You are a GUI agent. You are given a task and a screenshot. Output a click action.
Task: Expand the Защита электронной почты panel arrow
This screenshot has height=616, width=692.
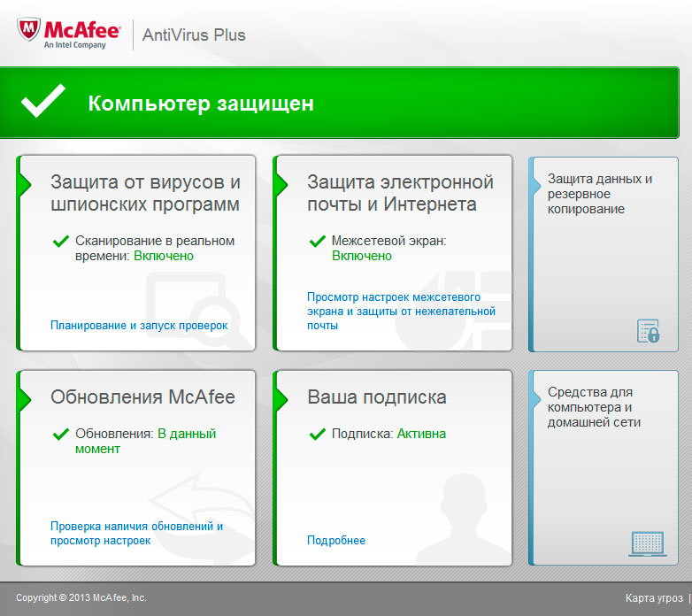coord(282,184)
